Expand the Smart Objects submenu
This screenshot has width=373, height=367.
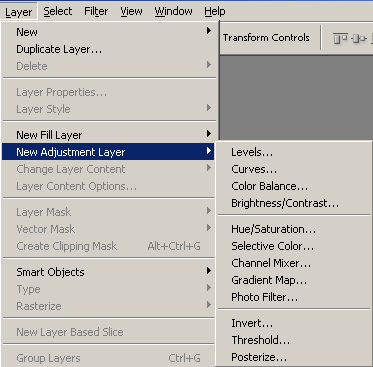(209, 271)
